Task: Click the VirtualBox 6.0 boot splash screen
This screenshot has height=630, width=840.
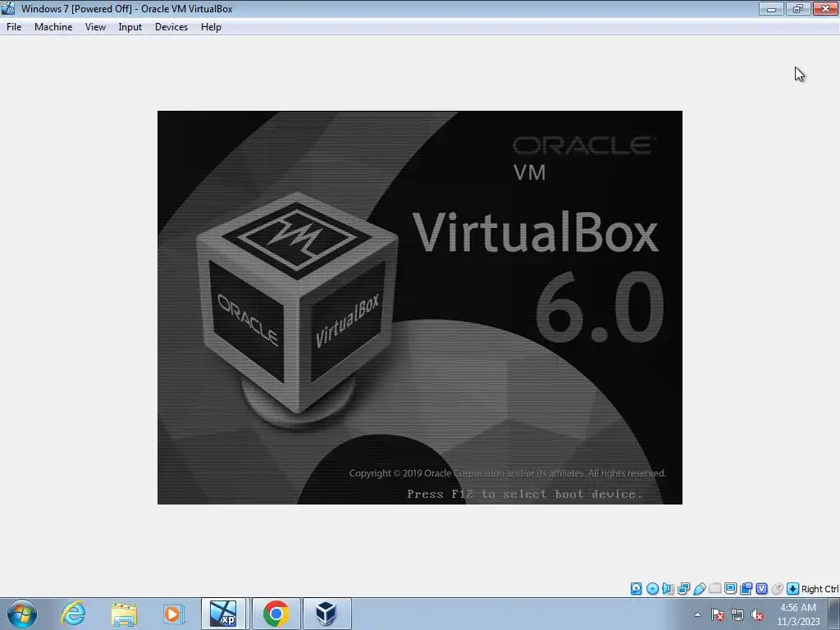Action: pyautogui.click(x=419, y=308)
